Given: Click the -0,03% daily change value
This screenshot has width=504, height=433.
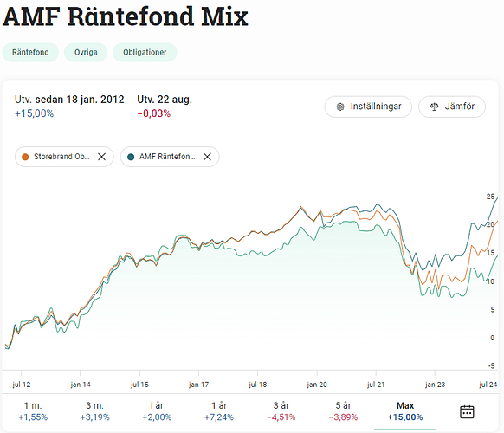Looking at the screenshot, I should [154, 113].
